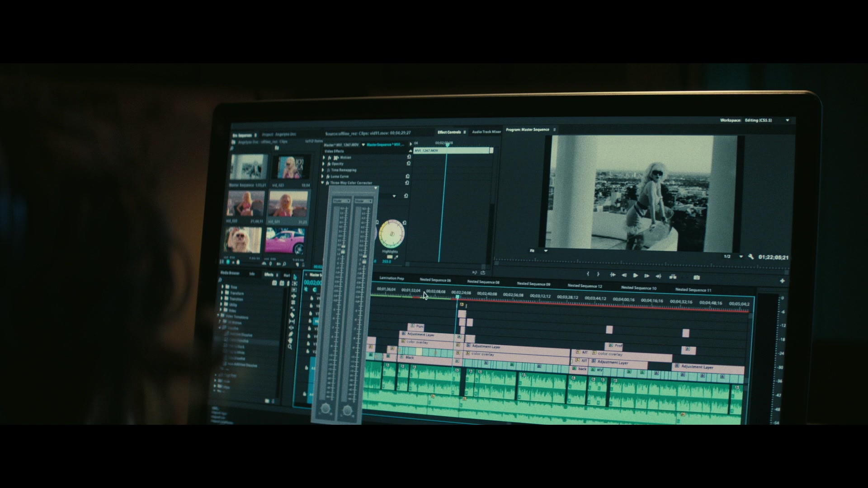Click the left mixer channel volume fader
Screen dimensions: 868x488
[x=342, y=249]
